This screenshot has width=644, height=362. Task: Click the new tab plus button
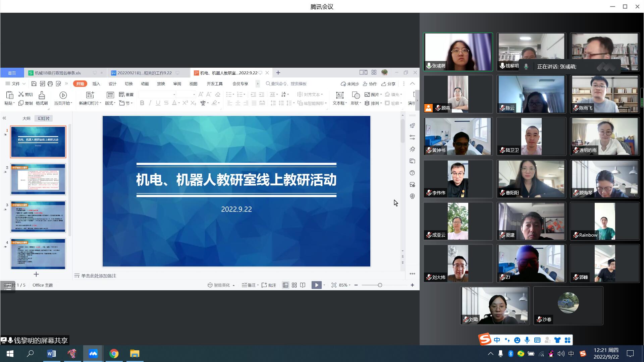point(278,73)
